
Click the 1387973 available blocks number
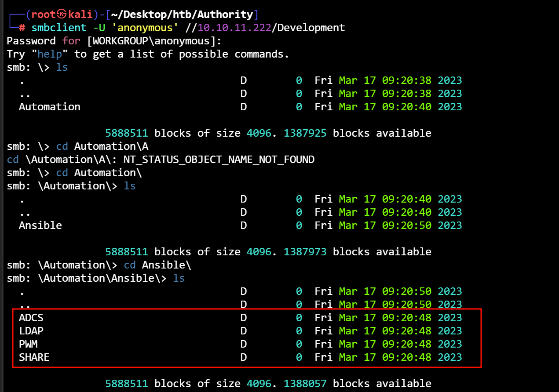[x=305, y=252]
